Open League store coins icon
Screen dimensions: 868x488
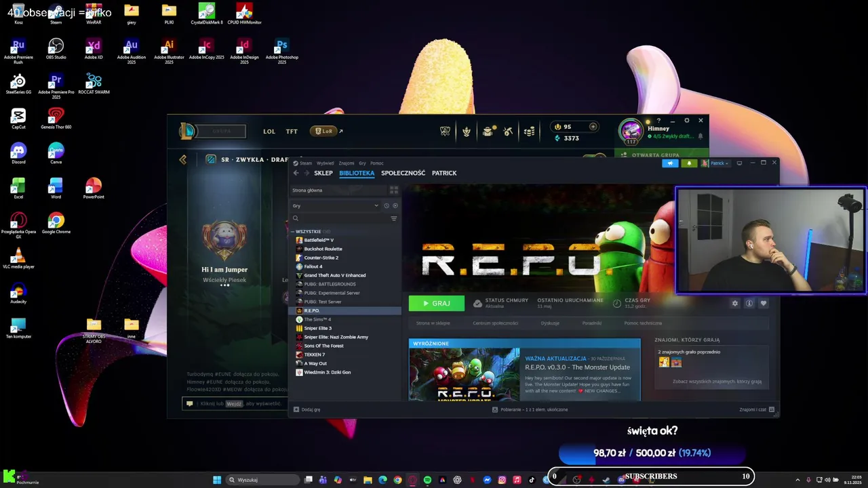(529, 131)
